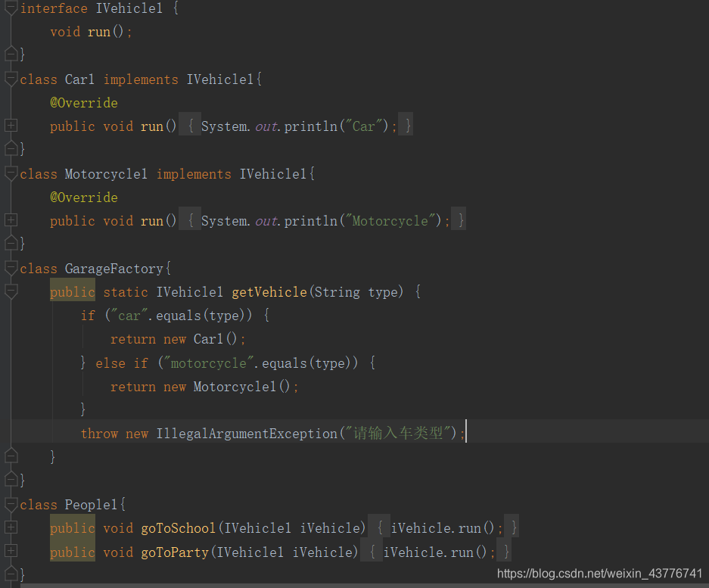The width and height of the screenshot is (709, 588).
Task: Click the GarageFactory class name
Action: (114, 269)
